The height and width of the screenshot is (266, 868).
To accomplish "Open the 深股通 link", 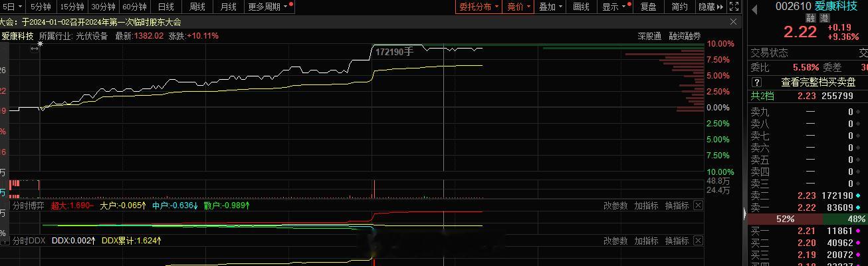I will tap(649, 36).
